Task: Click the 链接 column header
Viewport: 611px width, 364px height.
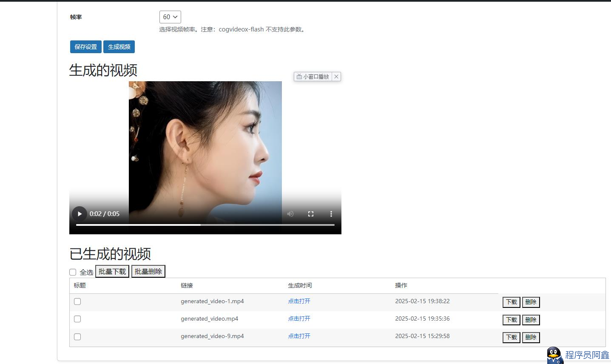Action: (x=187, y=285)
